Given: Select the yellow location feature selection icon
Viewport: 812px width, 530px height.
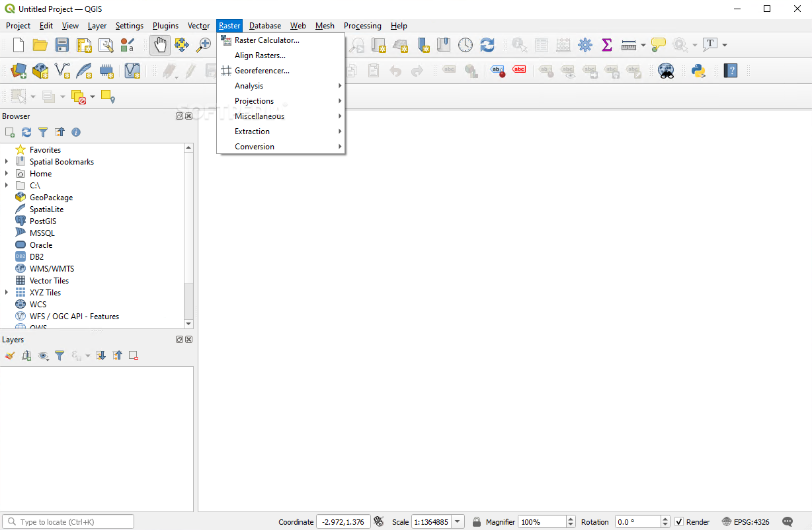Looking at the screenshot, I should [x=108, y=97].
